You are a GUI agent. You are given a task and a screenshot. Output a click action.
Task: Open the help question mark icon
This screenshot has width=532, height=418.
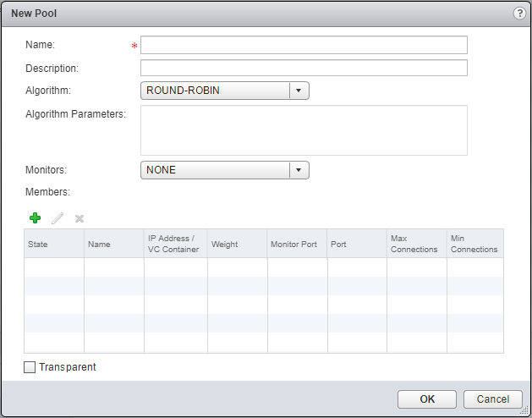tap(518, 14)
